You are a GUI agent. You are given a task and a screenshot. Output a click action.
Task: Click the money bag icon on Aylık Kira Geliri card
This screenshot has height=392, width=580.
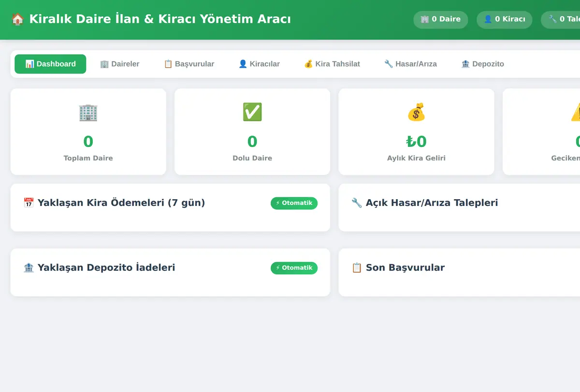click(416, 112)
